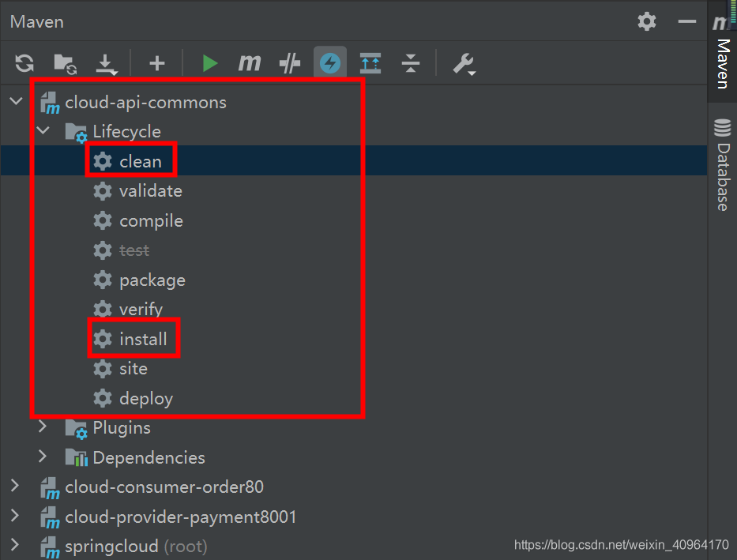This screenshot has height=560, width=737.
Task: Expand springcloud root module
Action: coord(16,545)
